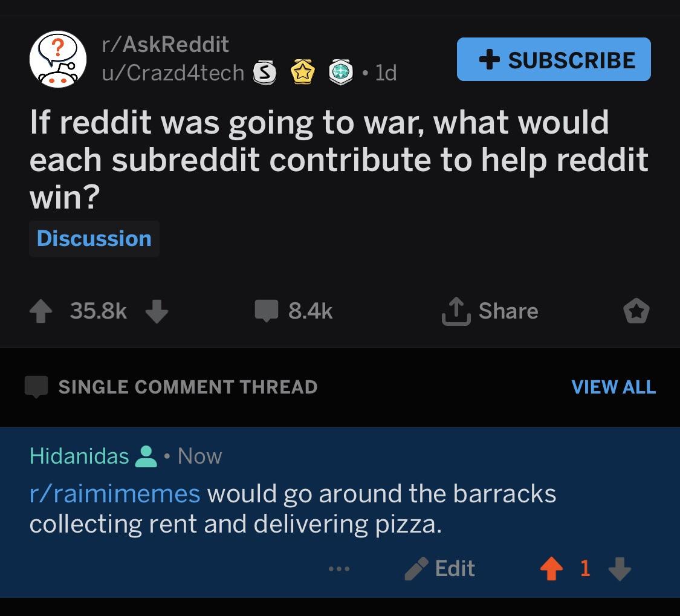Upvote the Hidanidas comment
The width and height of the screenshot is (680, 616).
(551, 568)
